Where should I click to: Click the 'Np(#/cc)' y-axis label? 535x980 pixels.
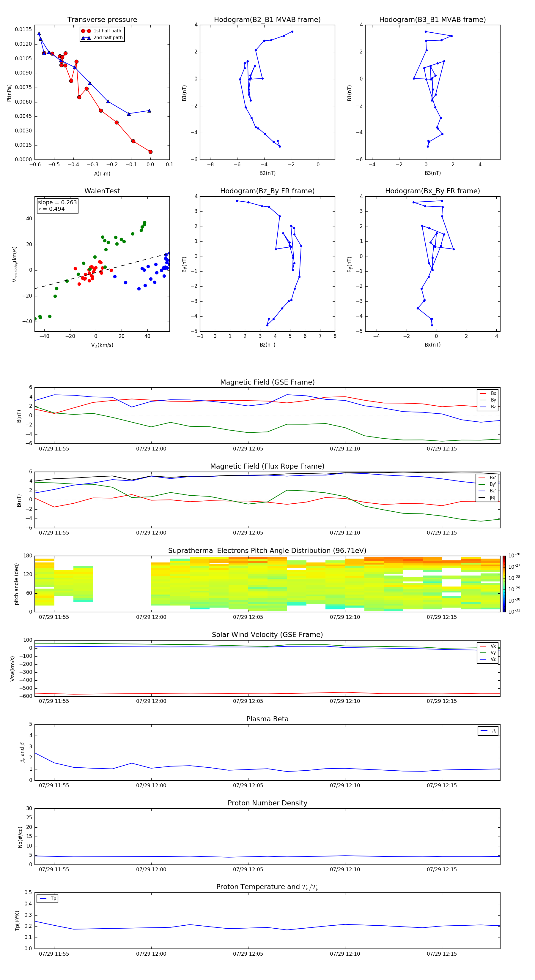(x=20, y=837)
